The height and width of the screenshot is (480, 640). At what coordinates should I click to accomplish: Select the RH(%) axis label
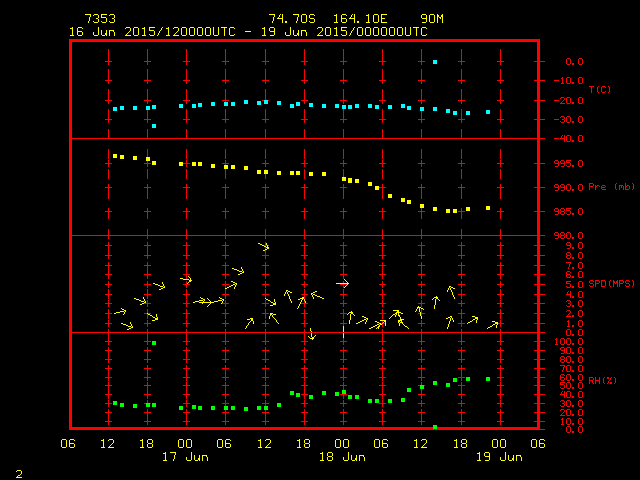601,381
